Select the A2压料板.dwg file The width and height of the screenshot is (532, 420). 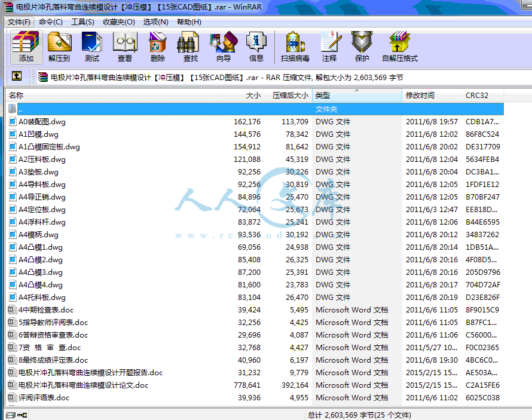(42, 160)
